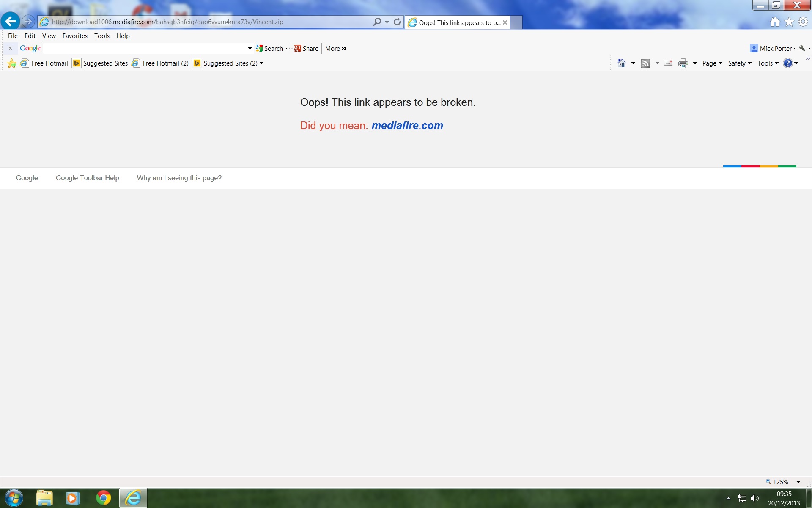Click the Google logo on the toolbar
Screen dimensions: 812x508
click(30, 48)
